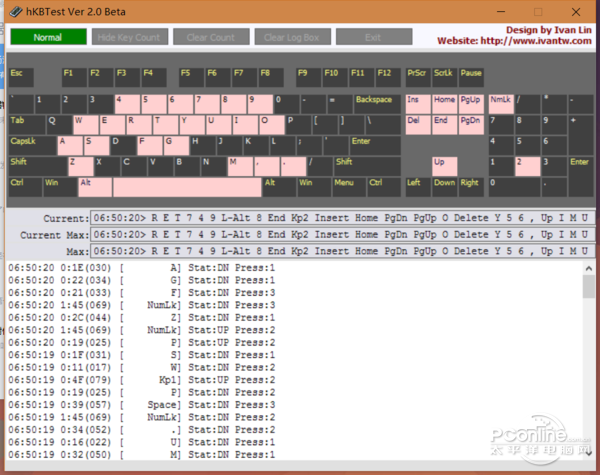Click the highlighted M key tile

tap(240, 166)
